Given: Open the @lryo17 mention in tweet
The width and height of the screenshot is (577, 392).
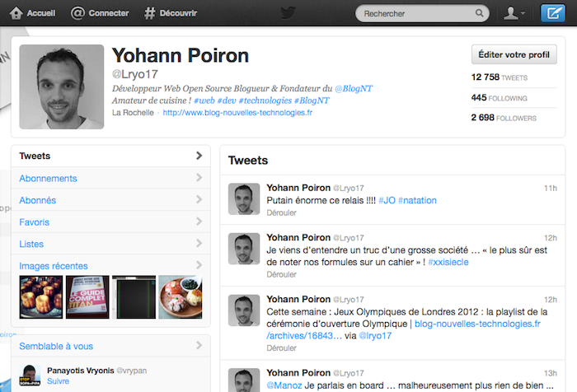Looking at the screenshot, I should pos(375,336).
